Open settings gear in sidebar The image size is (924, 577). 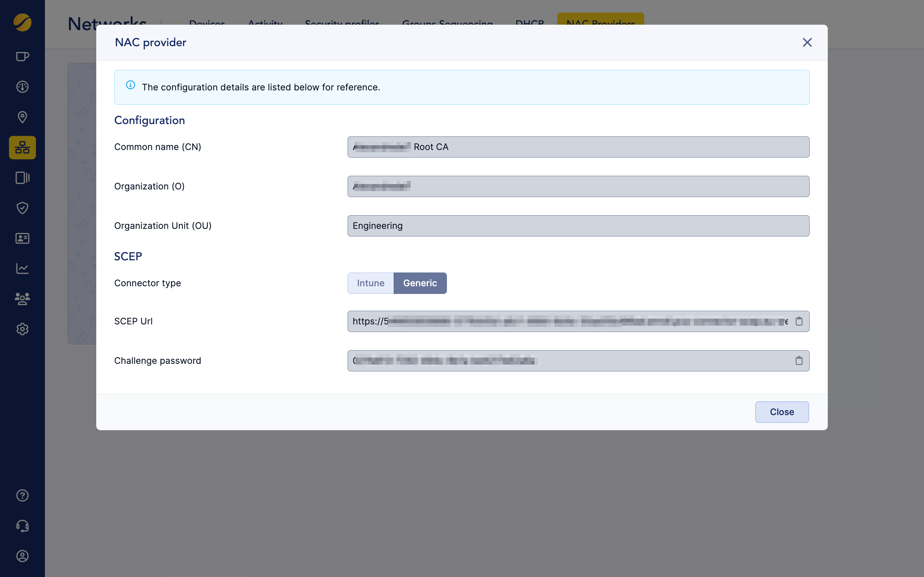tap(22, 329)
